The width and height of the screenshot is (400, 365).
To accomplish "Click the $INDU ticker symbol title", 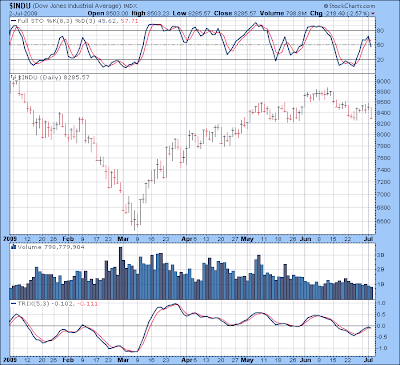I will [x=20, y=6].
